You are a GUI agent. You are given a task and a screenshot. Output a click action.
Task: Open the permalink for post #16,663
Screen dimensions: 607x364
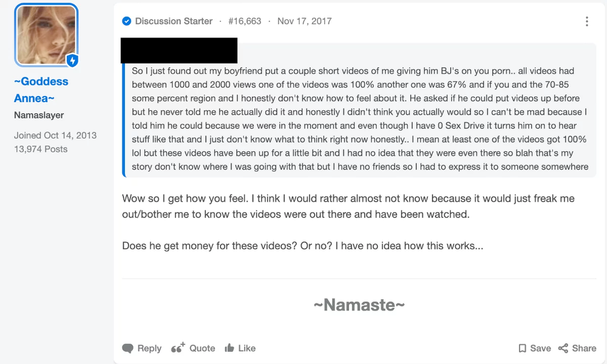point(245,21)
